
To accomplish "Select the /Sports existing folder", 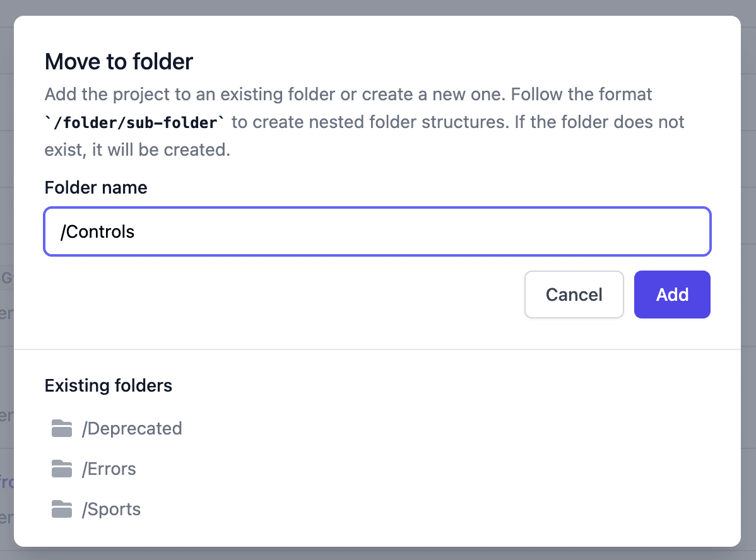I will 112,509.
